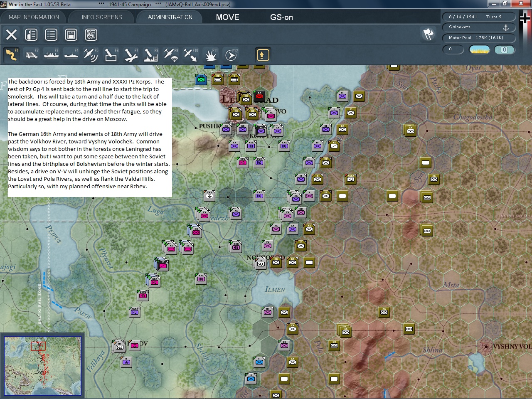Image resolution: width=532 pixels, height=399 pixels.
Task: Switch to INFO SCREENS tab
Action: 102,17
